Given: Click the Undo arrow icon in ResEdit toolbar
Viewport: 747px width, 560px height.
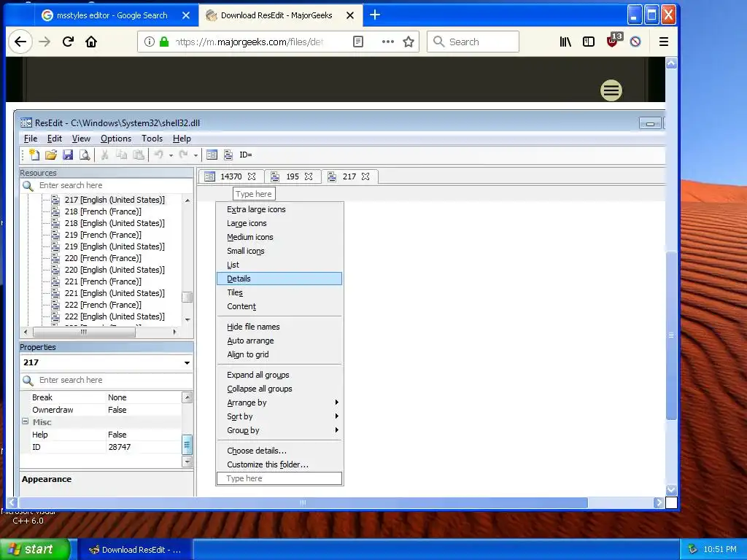Looking at the screenshot, I should pyautogui.click(x=158, y=155).
